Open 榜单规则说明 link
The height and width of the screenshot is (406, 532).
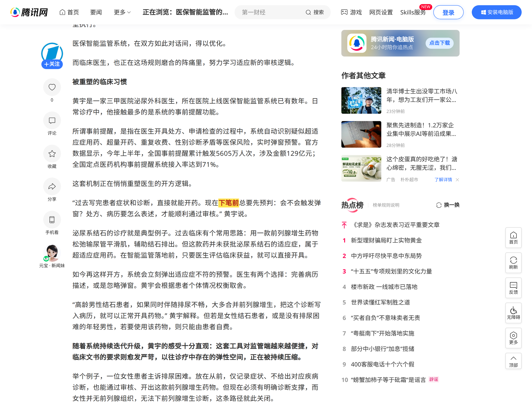point(386,205)
